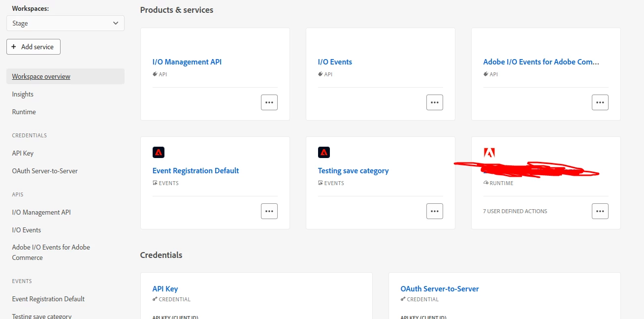This screenshot has height=319, width=644.
Task: Click the Credentials section heading
Action: (x=161, y=255)
